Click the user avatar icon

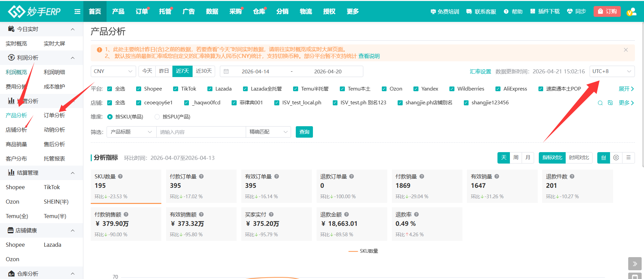pyautogui.click(x=631, y=12)
